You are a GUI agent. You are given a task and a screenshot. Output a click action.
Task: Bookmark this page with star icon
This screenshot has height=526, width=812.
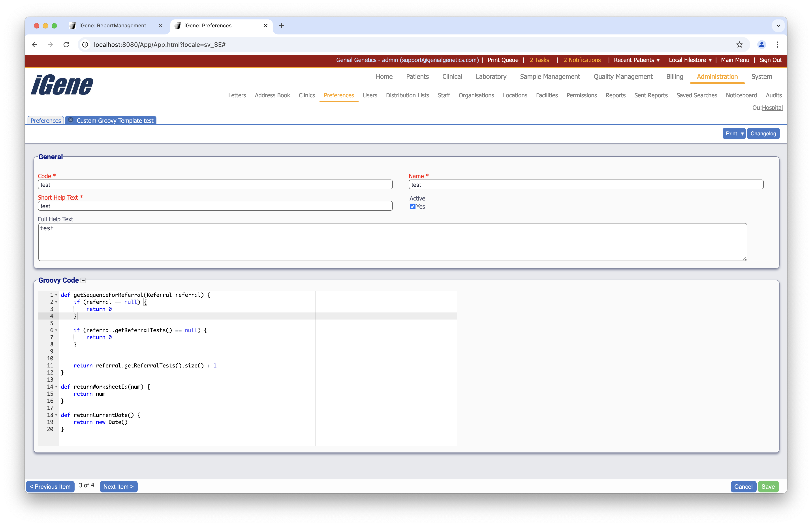tap(739, 45)
